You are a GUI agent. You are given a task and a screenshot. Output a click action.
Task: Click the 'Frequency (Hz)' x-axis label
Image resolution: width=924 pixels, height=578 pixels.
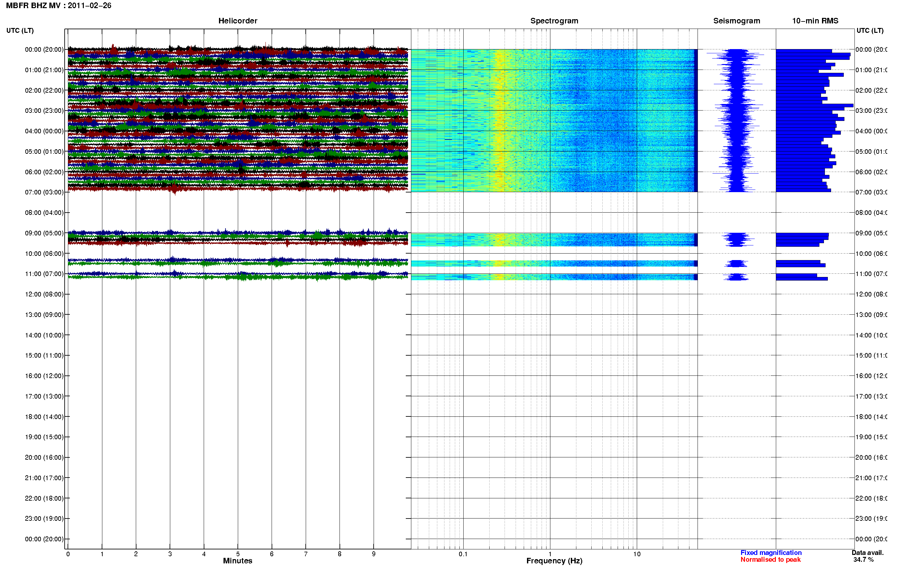click(x=554, y=561)
